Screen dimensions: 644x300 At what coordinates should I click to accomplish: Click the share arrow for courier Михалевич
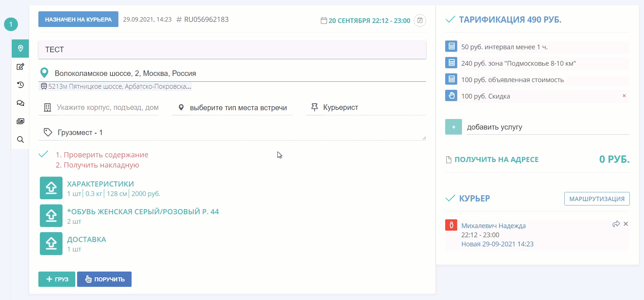tap(616, 224)
